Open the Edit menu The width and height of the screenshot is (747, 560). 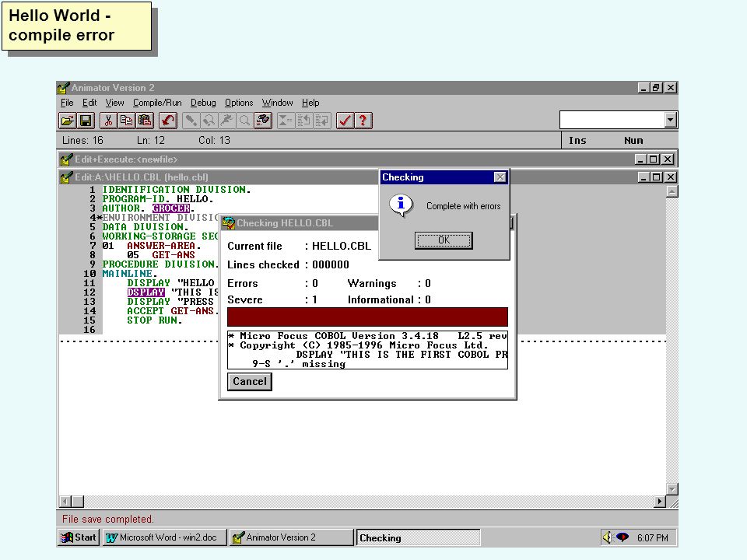point(89,103)
